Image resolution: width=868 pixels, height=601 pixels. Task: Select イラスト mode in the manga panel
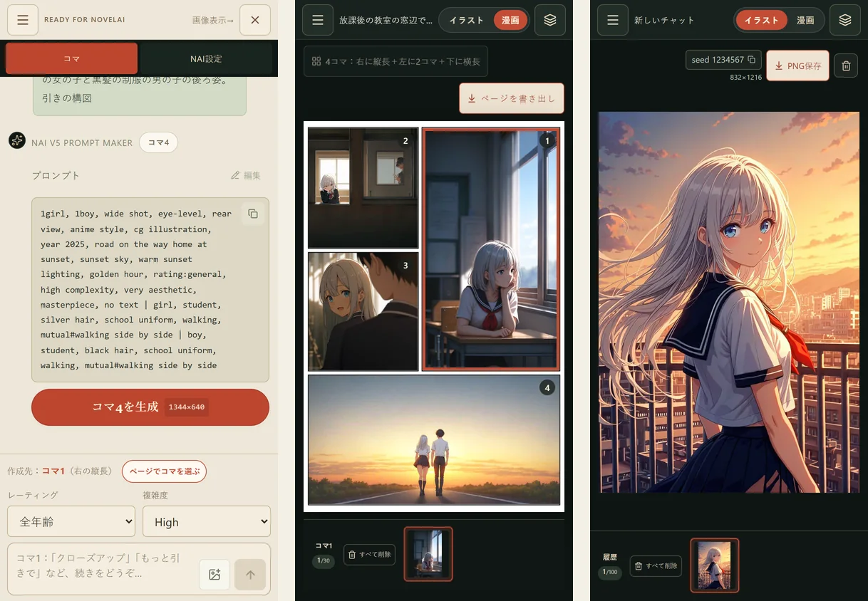467,20
